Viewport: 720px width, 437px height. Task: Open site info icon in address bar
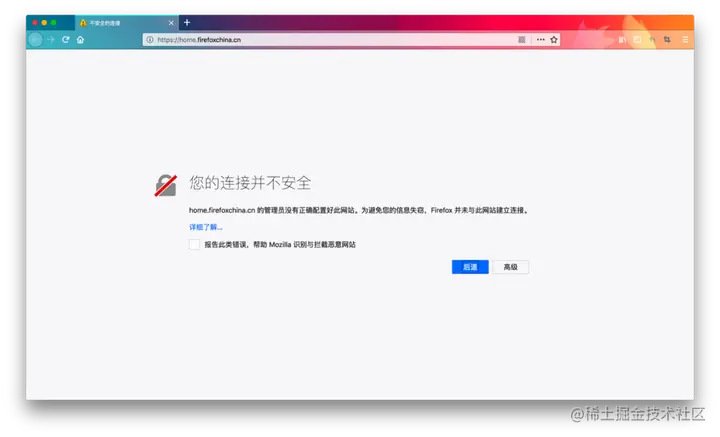(x=150, y=40)
